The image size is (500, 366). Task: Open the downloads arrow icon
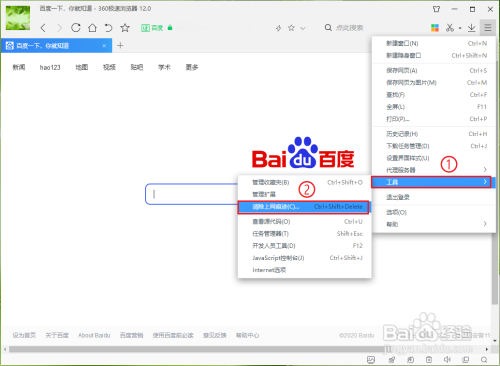[x=471, y=28]
